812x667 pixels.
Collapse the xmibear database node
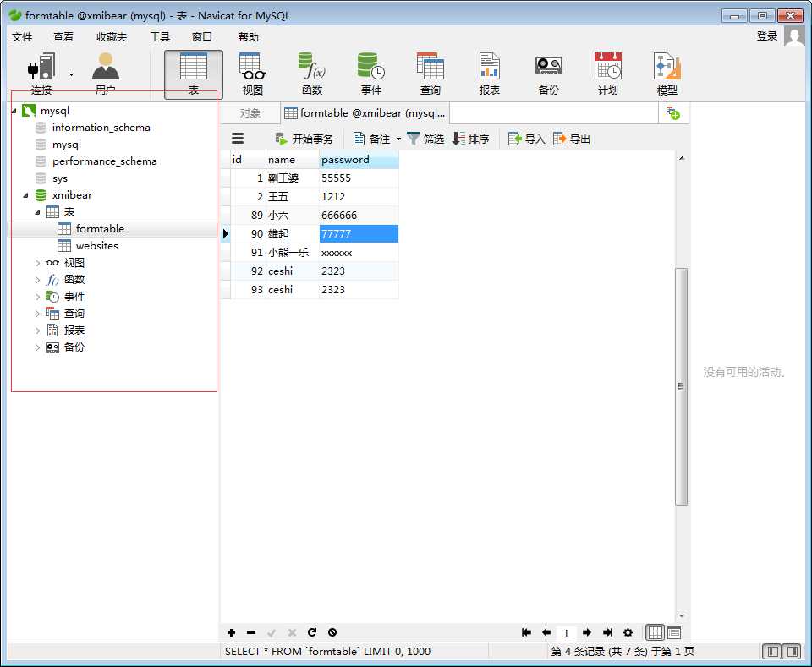25,195
